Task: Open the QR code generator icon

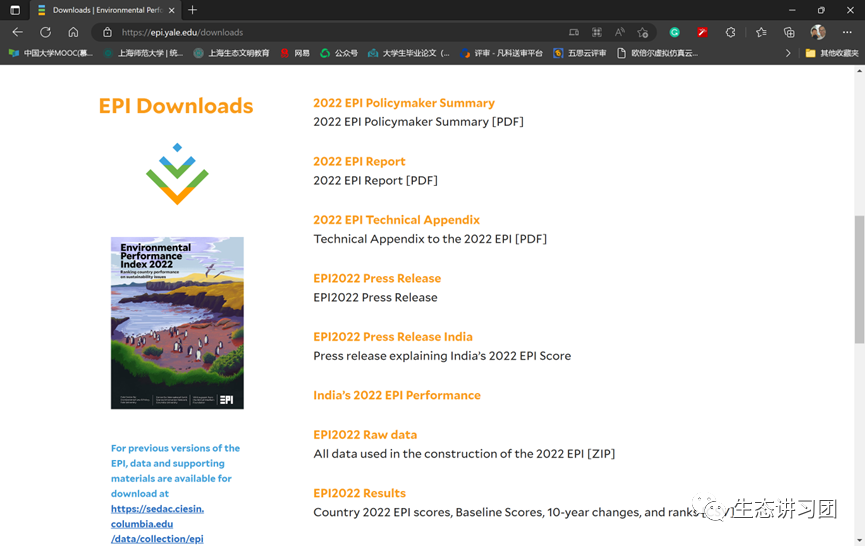Action: coord(597,33)
